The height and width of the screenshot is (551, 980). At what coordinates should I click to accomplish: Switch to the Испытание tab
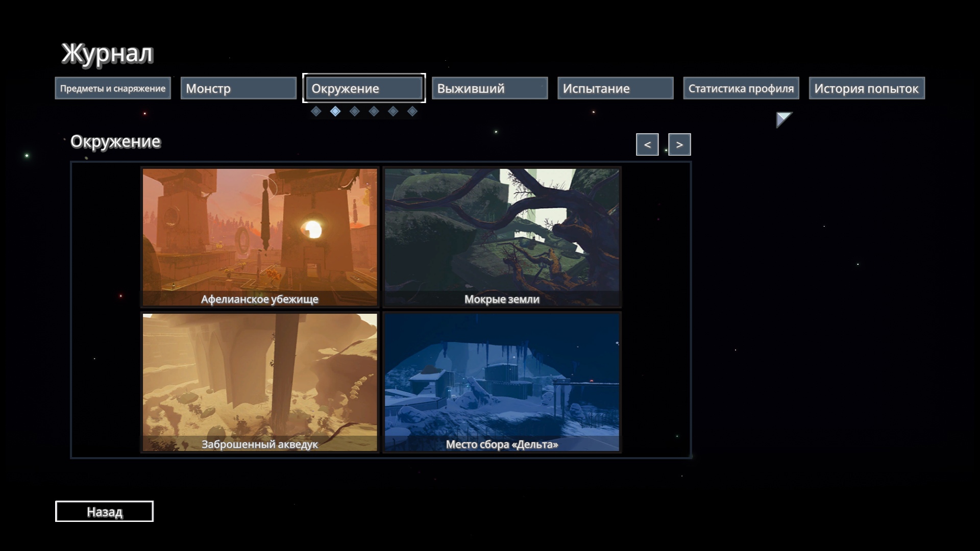616,88
